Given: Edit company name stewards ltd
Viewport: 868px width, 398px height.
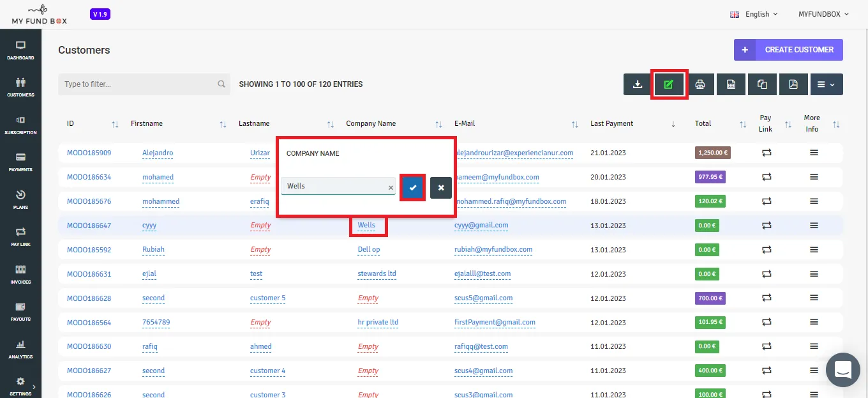Looking at the screenshot, I should tap(377, 274).
